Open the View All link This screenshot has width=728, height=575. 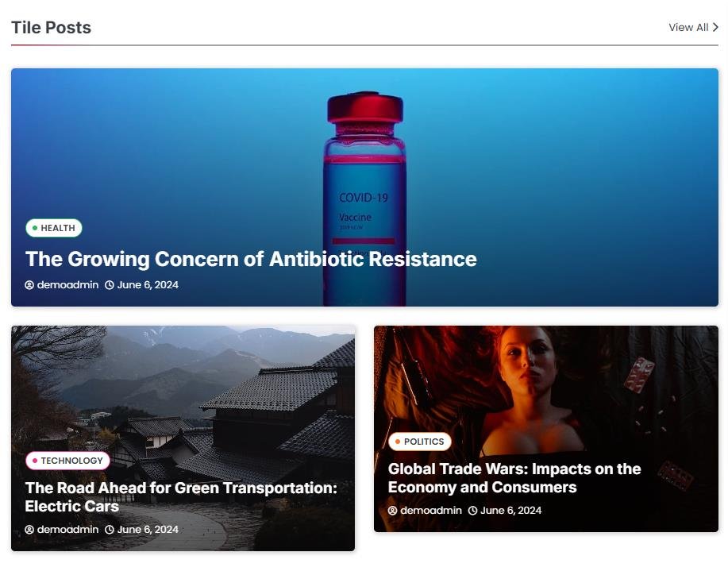pos(693,28)
